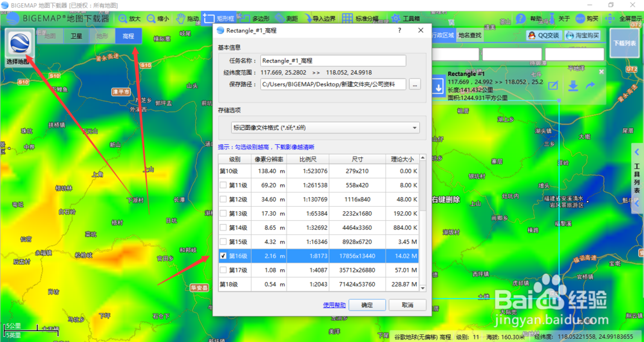
Task: Click the 任务名称 task name field
Action: tap(333, 61)
